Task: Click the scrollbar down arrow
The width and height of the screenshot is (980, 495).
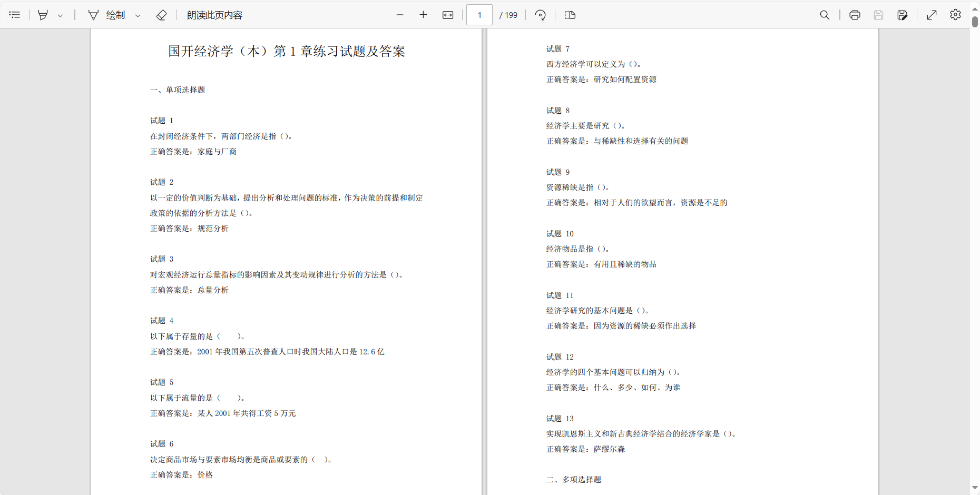Action: (975, 488)
